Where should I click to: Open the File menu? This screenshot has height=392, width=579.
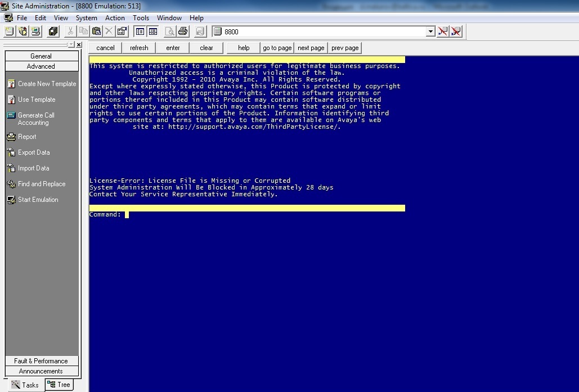[x=22, y=18]
